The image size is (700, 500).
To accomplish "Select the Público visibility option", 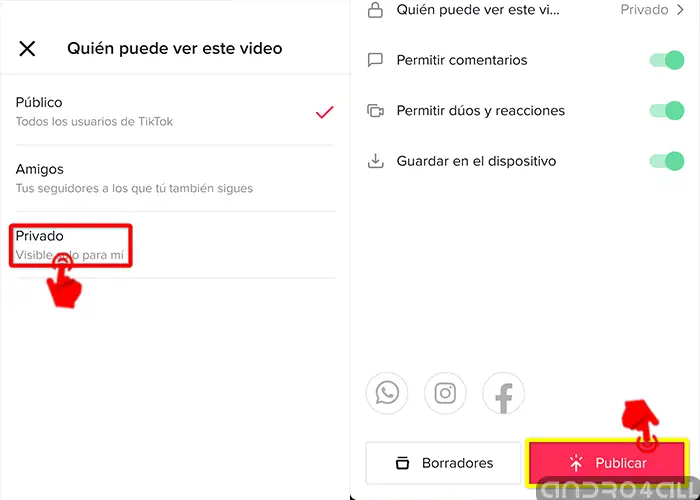I will [x=175, y=111].
